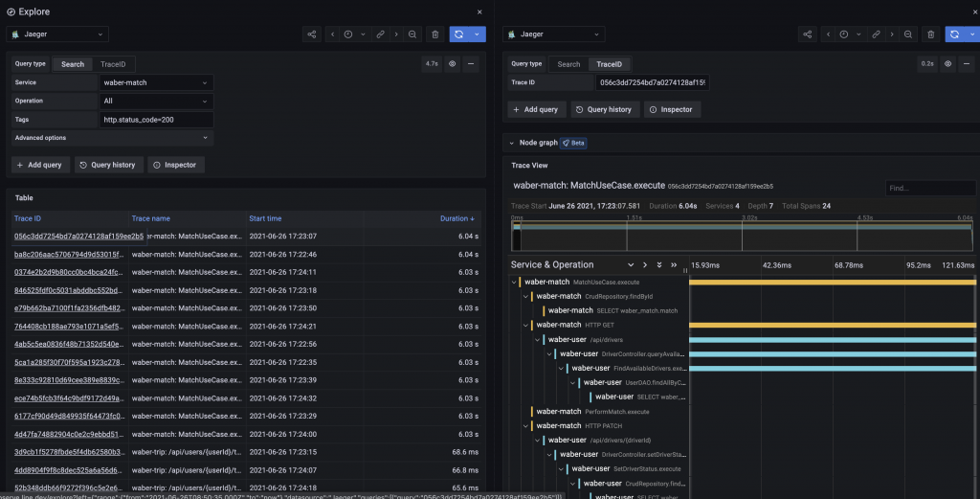This screenshot has width=980, height=499.
Task: Click Add query in right pane
Action: (x=536, y=109)
